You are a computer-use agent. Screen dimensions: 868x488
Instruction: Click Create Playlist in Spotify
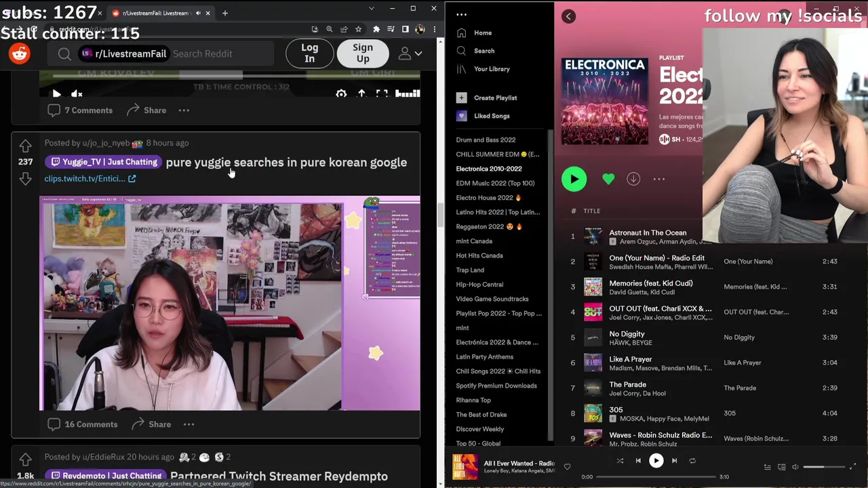coord(486,98)
